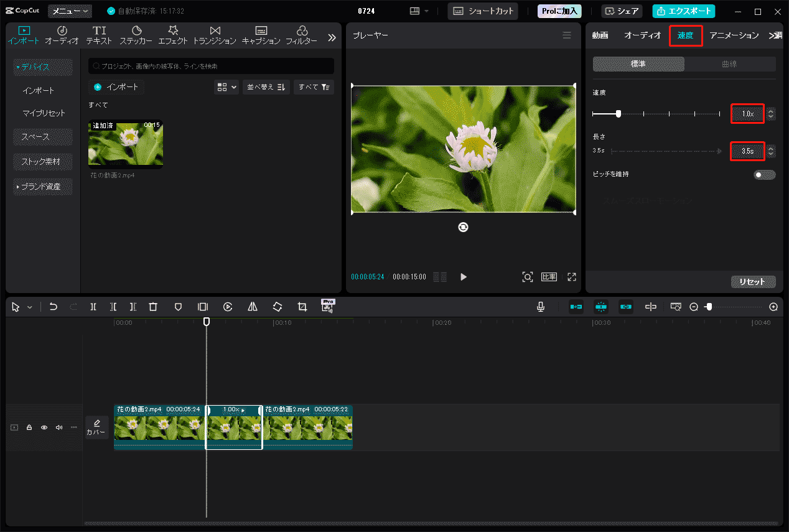Expand more media tabs with double chevron

[x=332, y=37]
